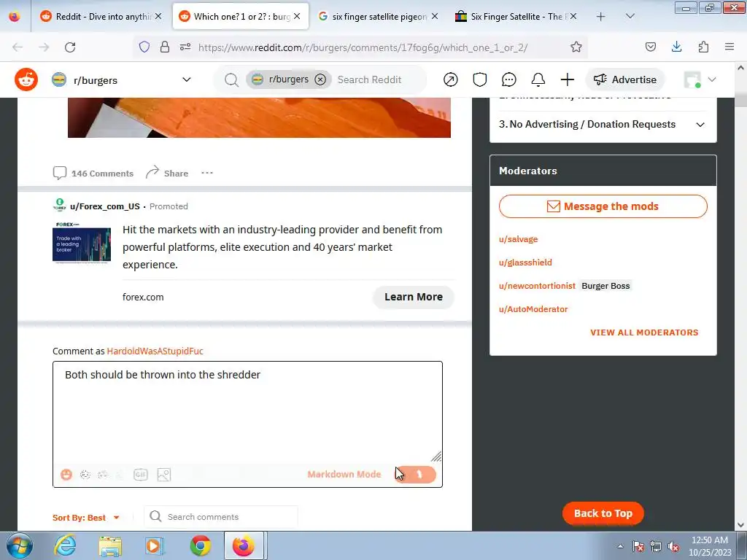The width and height of the screenshot is (747, 560).
Task: Open Firefox downloads panel
Action: click(x=676, y=47)
